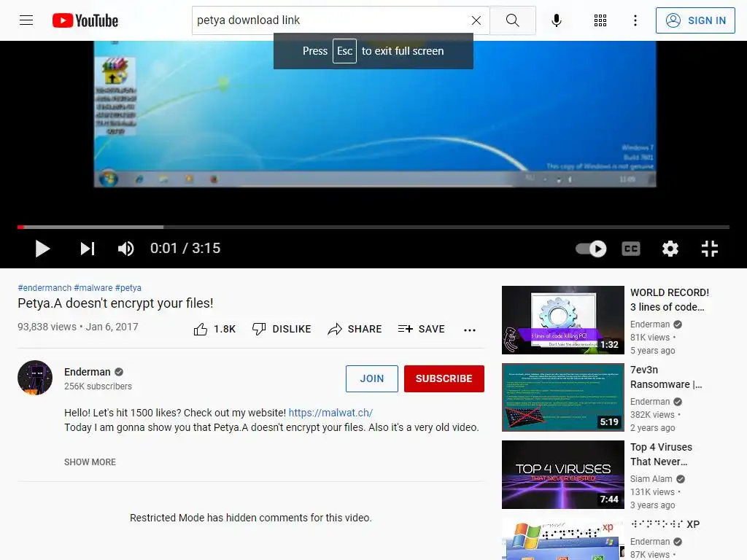Open more actions ellipsis below video
Viewport: 747px width, 560px height.
point(470,330)
